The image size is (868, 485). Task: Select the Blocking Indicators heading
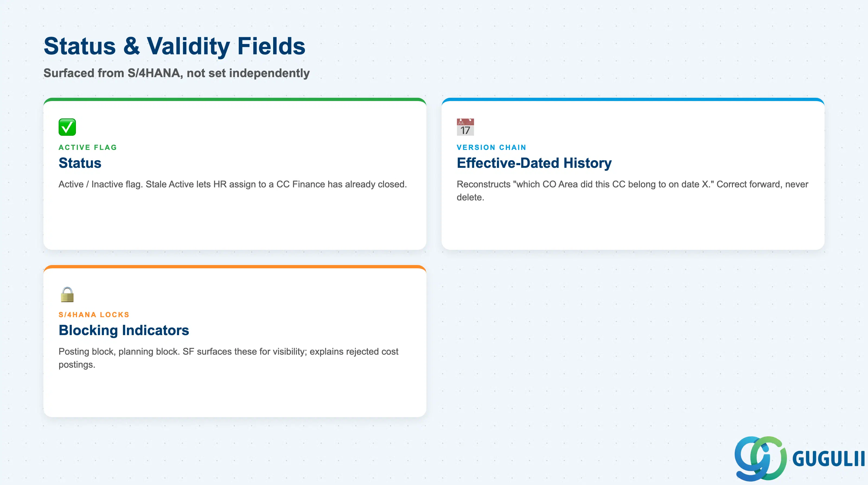(x=124, y=330)
